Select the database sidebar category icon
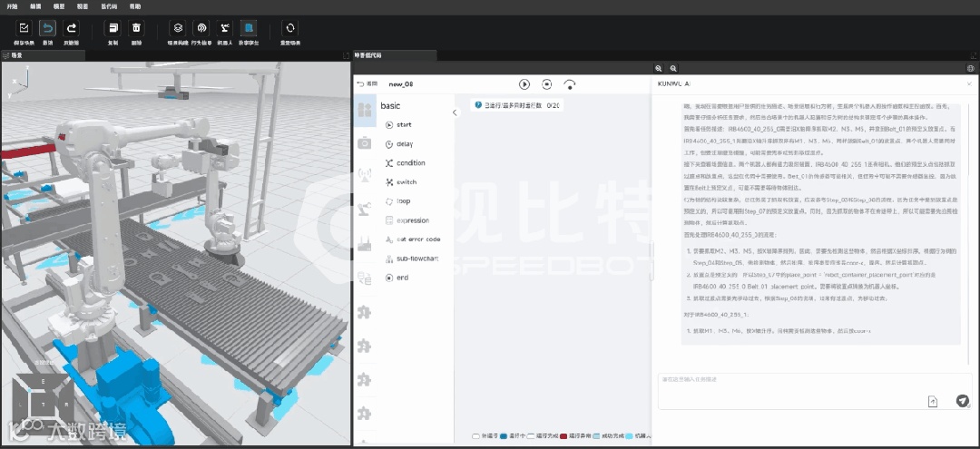This screenshot has height=449, width=980. tap(365, 278)
